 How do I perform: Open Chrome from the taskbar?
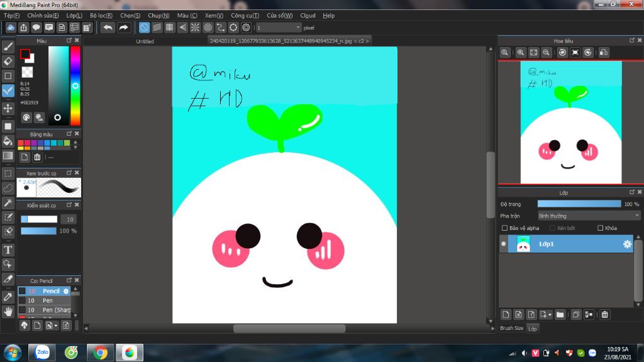[100, 353]
